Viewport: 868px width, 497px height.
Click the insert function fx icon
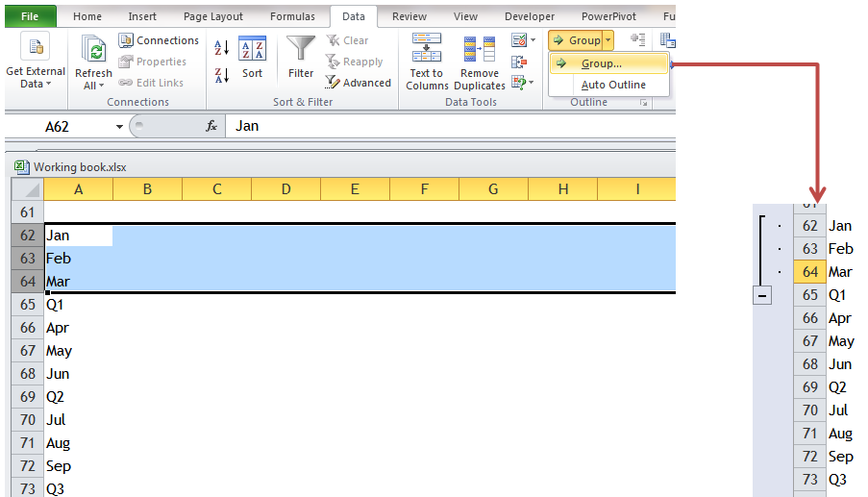click(211, 126)
